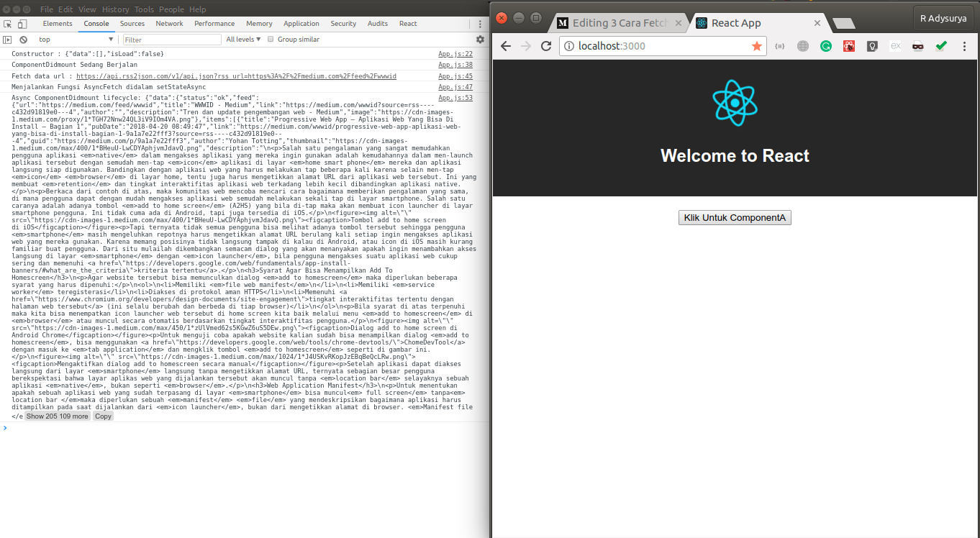The height and width of the screenshot is (538, 980).
Task: Open the React DevTools extension icon
Action: [849, 45]
